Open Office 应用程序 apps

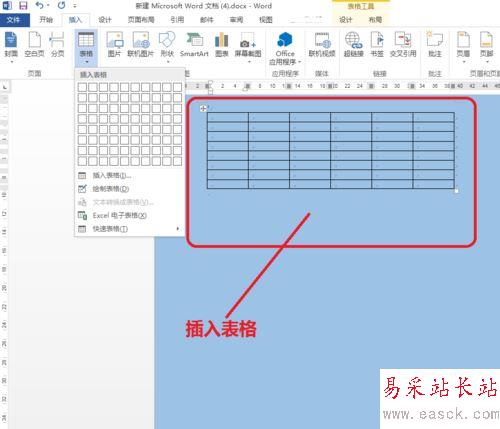tap(285, 48)
